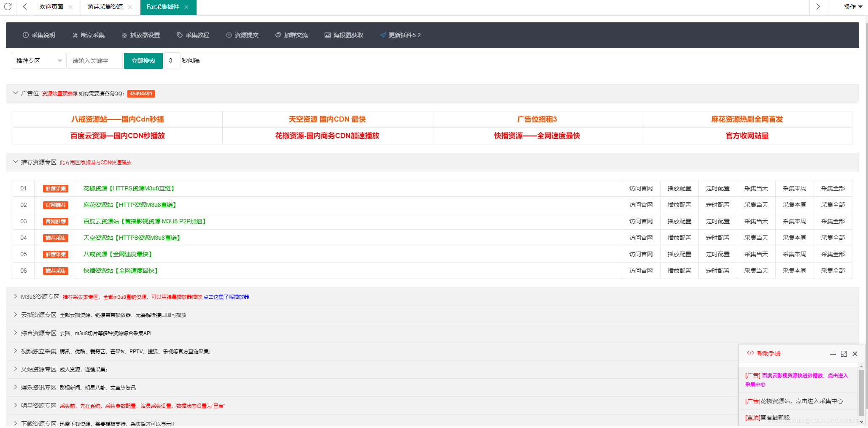The height and width of the screenshot is (428, 868).
Task: Open the 推荐专区 category dropdown
Action: tap(39, 61)
